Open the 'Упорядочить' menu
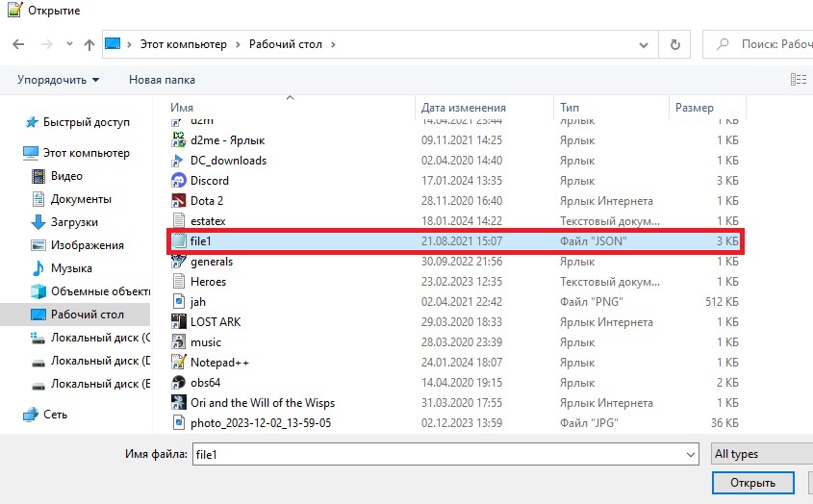 [58, 80]
